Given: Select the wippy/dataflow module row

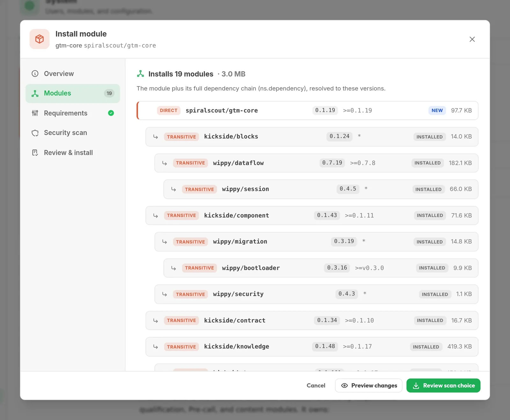Looking at the screenshot, I should (x=317, y=163).
